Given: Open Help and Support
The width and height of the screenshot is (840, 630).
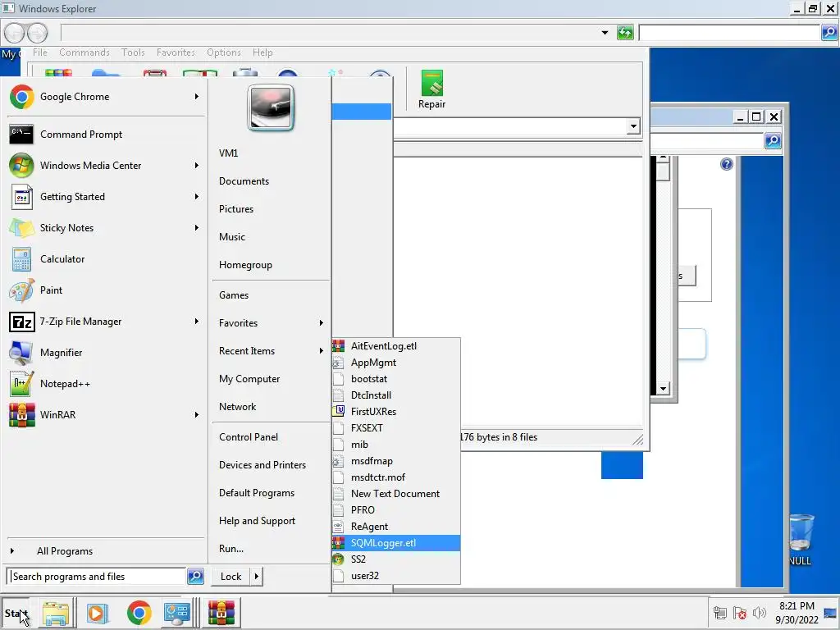Looking at the screenshot, I should (x=257, y=521).
